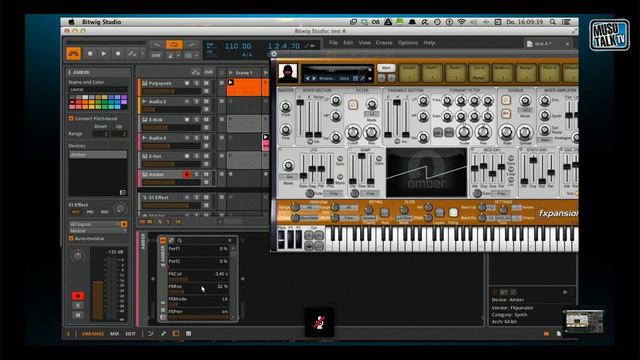Disarm the red record button on Amber track
Viewport: 640px width, 360px height.
point(187,174)
